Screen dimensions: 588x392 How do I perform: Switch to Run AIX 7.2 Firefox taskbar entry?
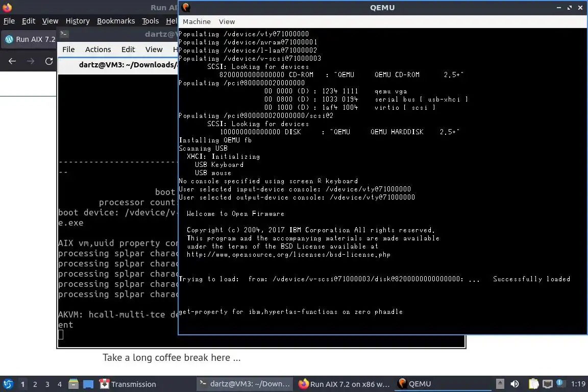(344, 384)
